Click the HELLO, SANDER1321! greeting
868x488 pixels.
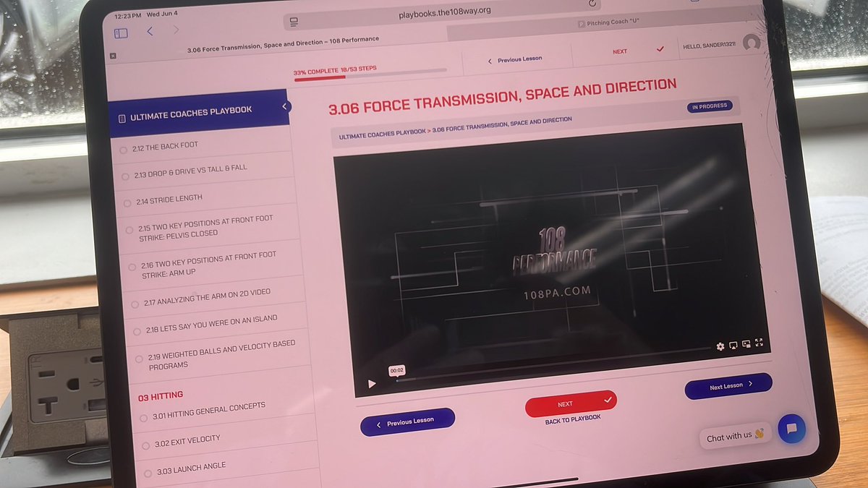point(709,46)
